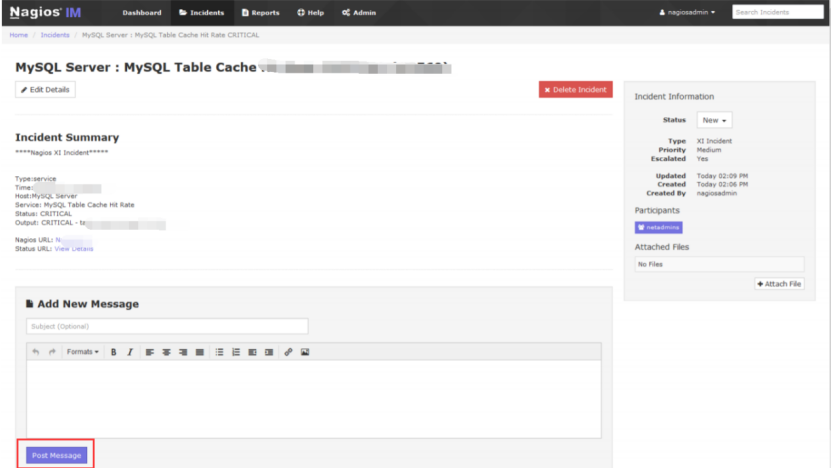Insert a link using the chain icon

[x=288, y=352]
